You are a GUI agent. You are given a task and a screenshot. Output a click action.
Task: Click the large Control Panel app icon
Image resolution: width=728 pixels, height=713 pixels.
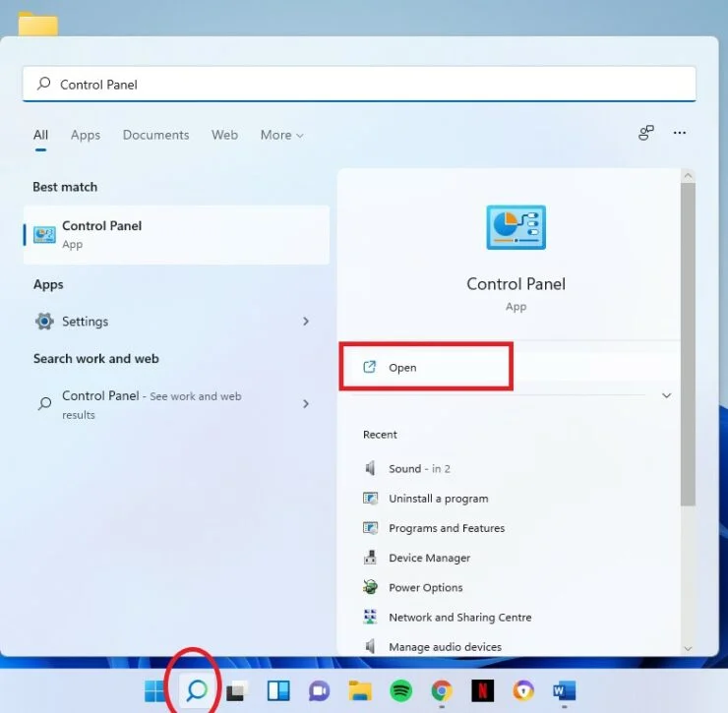[x=516, y=227]
